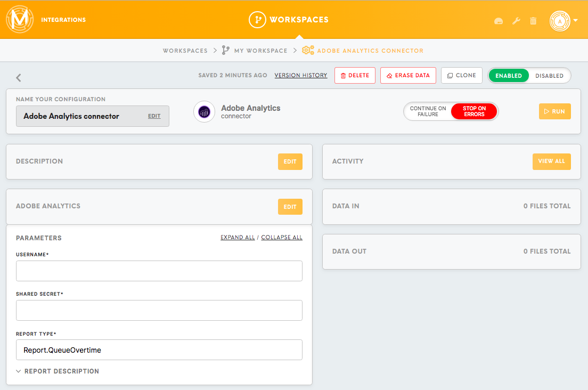Collapse all parameters

282,238
